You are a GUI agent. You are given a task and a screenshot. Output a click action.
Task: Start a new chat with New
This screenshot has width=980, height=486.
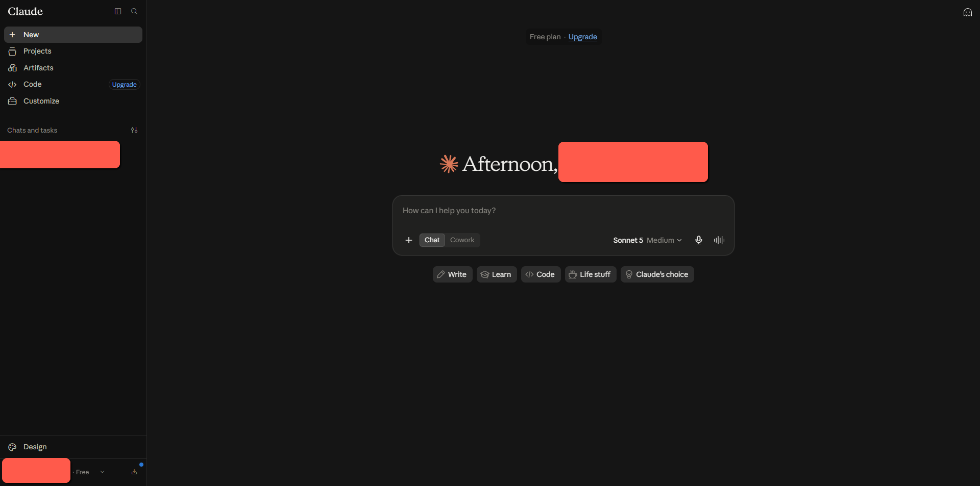[x=73, y=35]
